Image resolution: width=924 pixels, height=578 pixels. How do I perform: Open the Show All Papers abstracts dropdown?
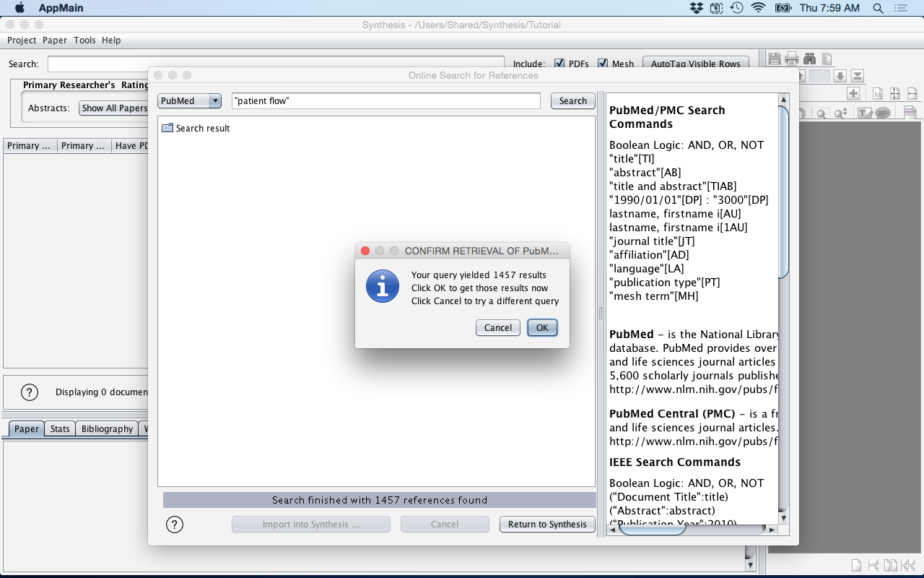pos(114,108)
